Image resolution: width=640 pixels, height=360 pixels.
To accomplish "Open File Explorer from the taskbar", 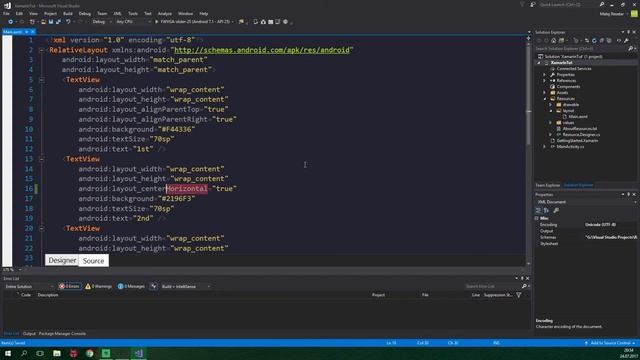I will pos(57,353).
